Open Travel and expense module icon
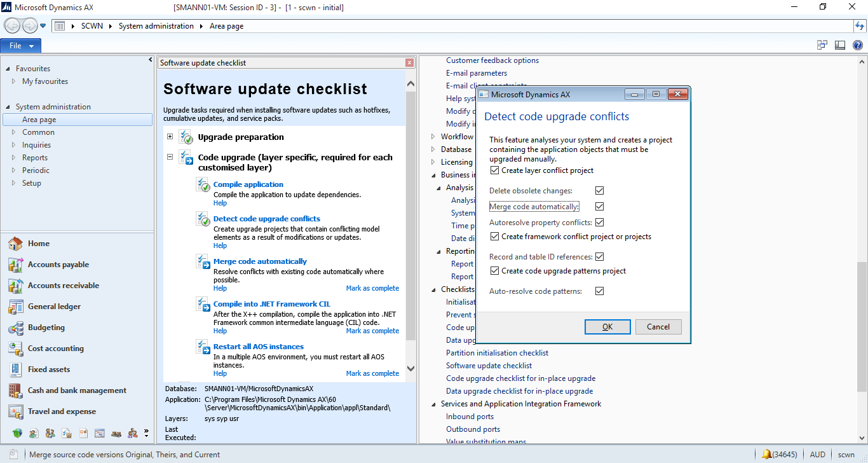The width and height of the screenshot is (868, 463). (16, 411)
